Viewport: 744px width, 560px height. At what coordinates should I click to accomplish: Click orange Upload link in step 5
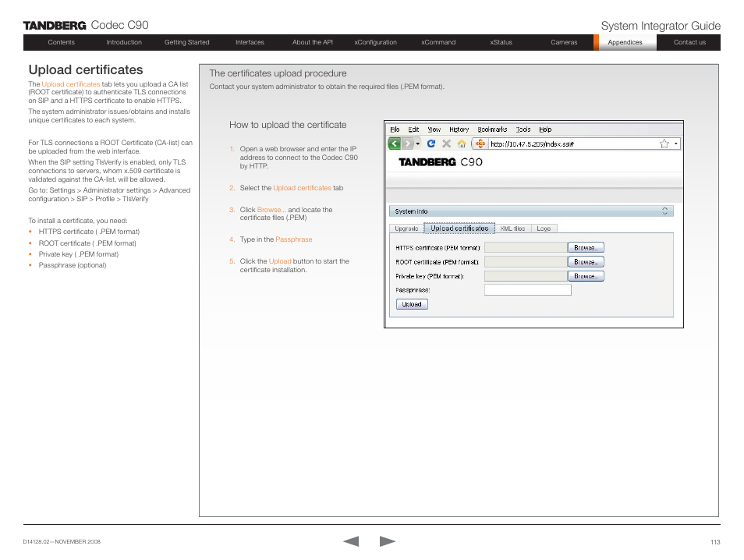(x=280, y=261)
